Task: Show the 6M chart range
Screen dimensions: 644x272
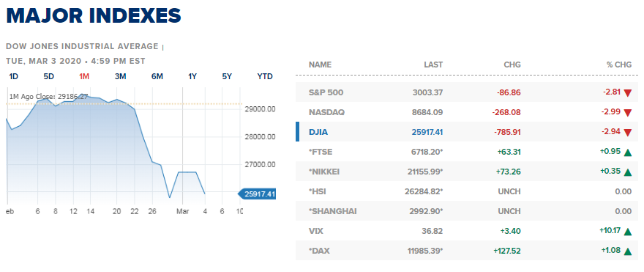Action: [157, 76]
